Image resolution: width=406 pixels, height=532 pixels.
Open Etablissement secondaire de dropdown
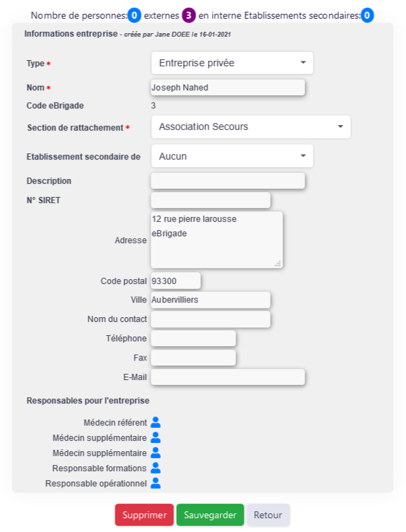point(232,156)
